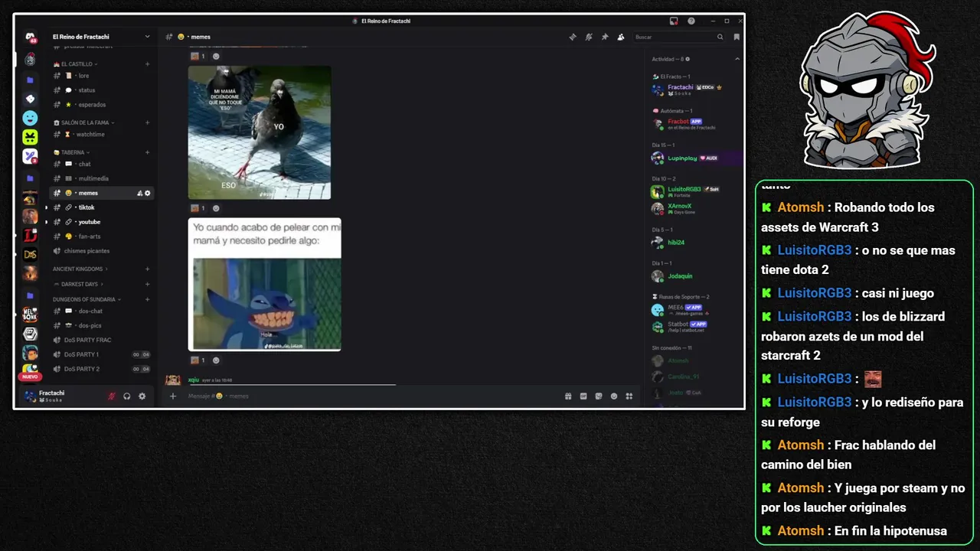980x551 pixels.
Task: Select the white dice server icon
Action: (30, 99)
